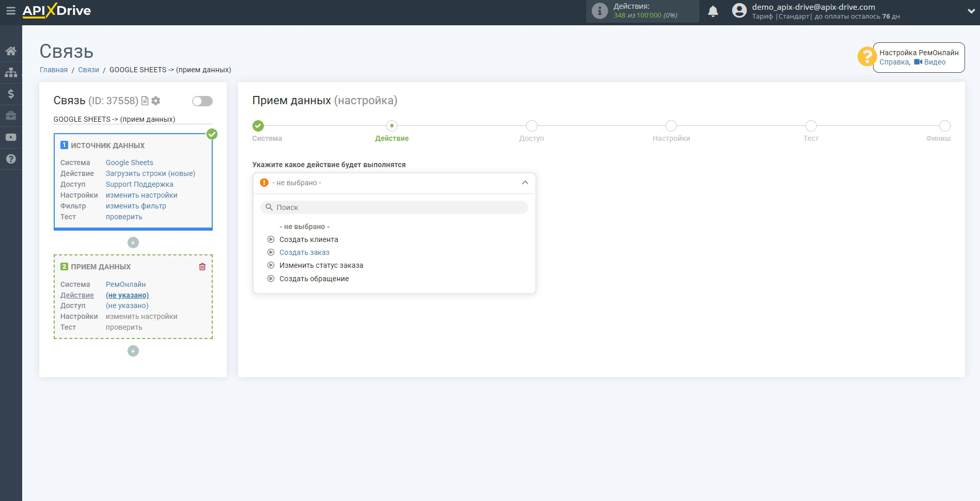The width and height of the screenshot is (980, 501).
Task: Click the video camera icon beside Видео
Action: 918,62
